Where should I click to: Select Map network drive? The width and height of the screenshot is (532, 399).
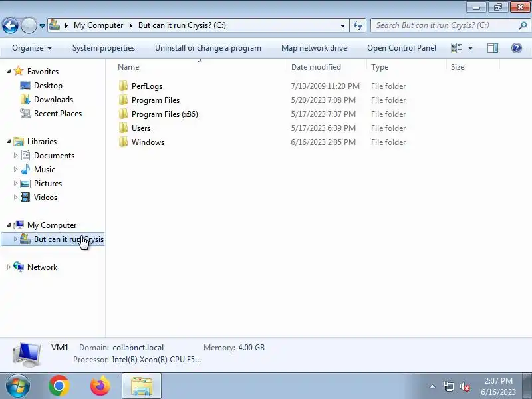tap(314, 48)
